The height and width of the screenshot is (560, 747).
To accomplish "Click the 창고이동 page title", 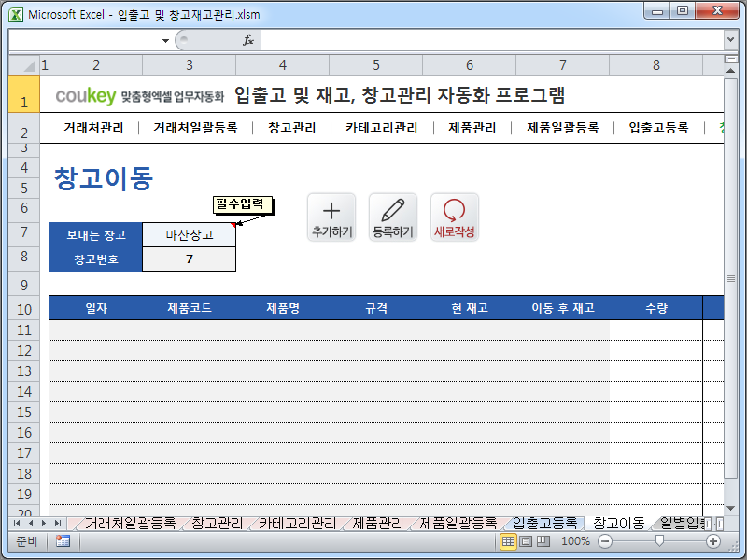I will click(x=104, y=178).
